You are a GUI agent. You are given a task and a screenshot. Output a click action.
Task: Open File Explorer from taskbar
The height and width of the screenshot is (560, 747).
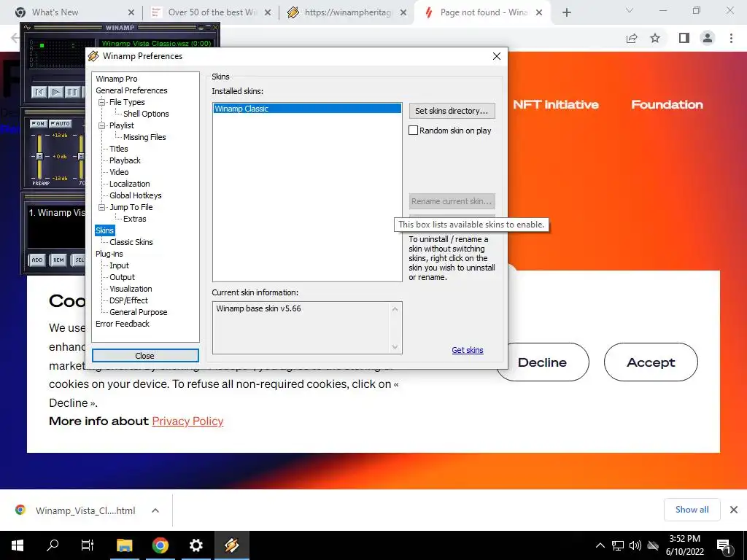click(x=124, y=545)
